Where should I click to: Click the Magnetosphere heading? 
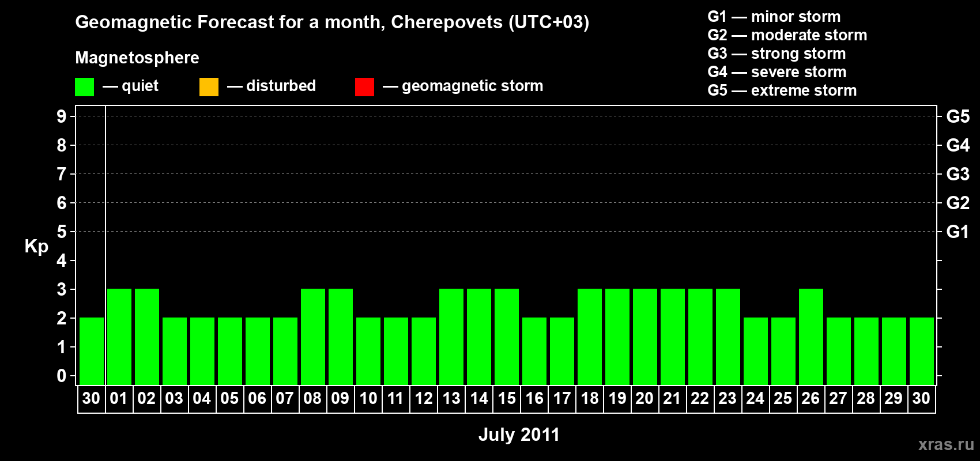(137, 58)
